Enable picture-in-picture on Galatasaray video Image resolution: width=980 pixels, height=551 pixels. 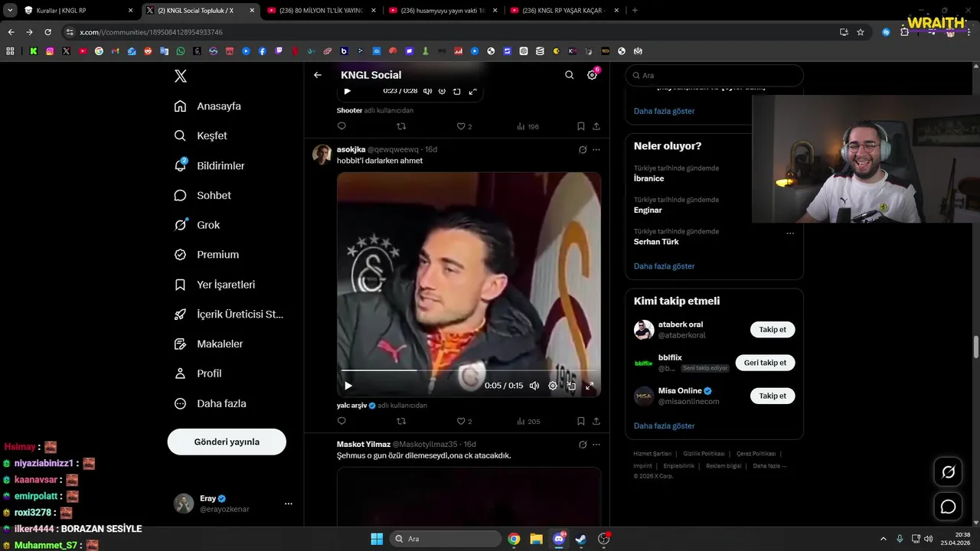coord(571,386)
